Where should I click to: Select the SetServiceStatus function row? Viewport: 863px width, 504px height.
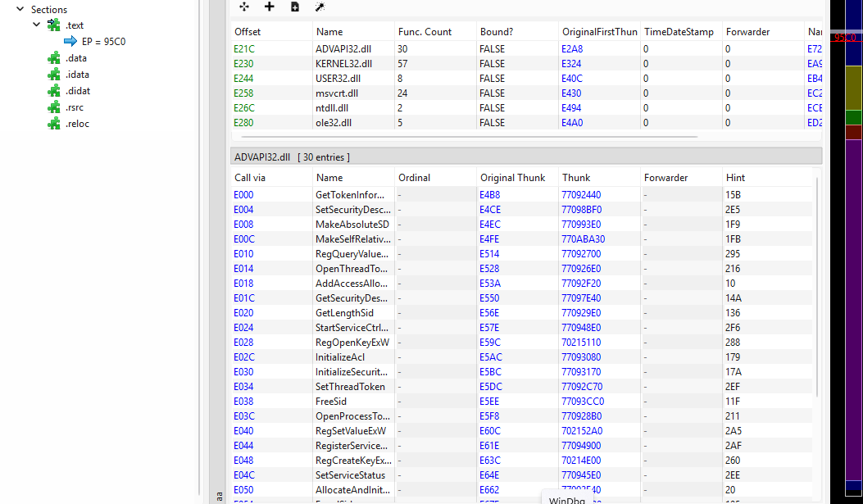pyautogui.click(x=521, y=475)
